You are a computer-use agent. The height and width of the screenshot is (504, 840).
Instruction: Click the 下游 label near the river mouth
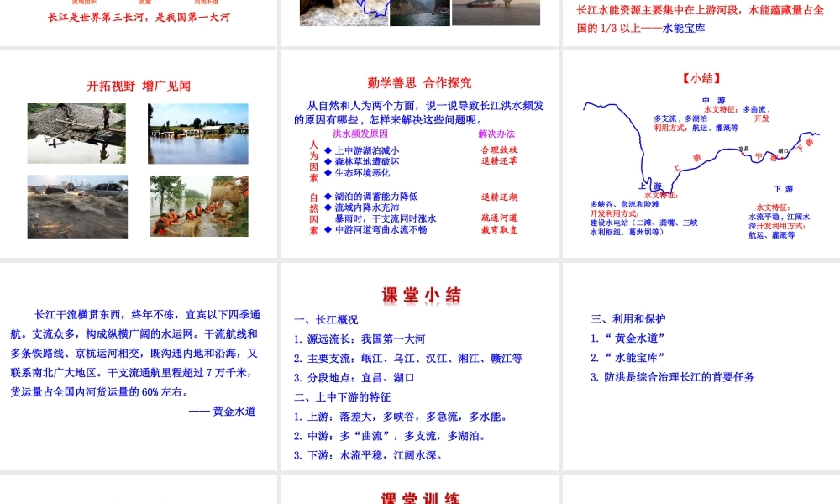point(783,189)
